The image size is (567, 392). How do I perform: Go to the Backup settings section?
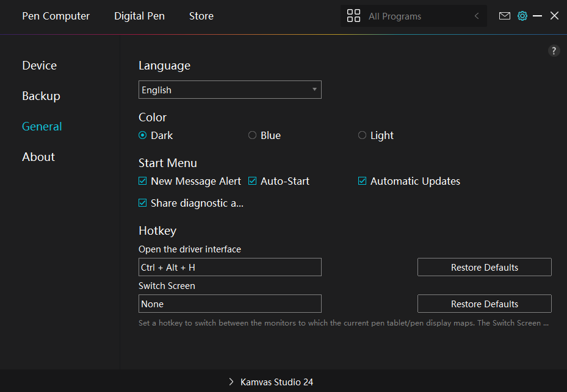coord(41,96)
